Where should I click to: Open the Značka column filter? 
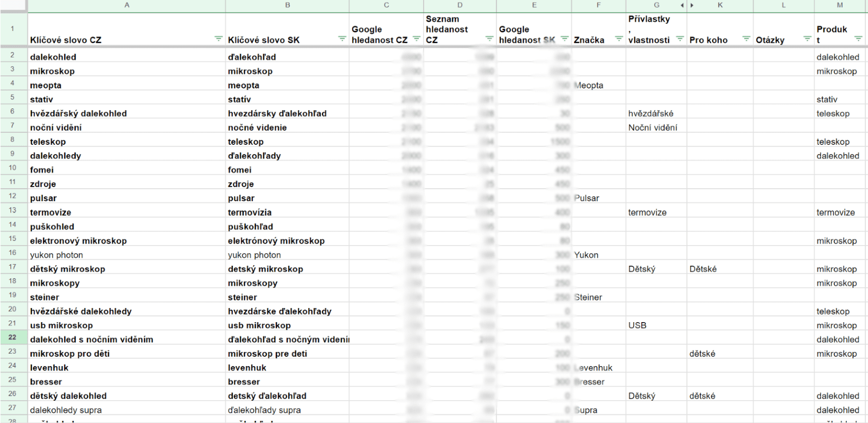tap(618, 39)
